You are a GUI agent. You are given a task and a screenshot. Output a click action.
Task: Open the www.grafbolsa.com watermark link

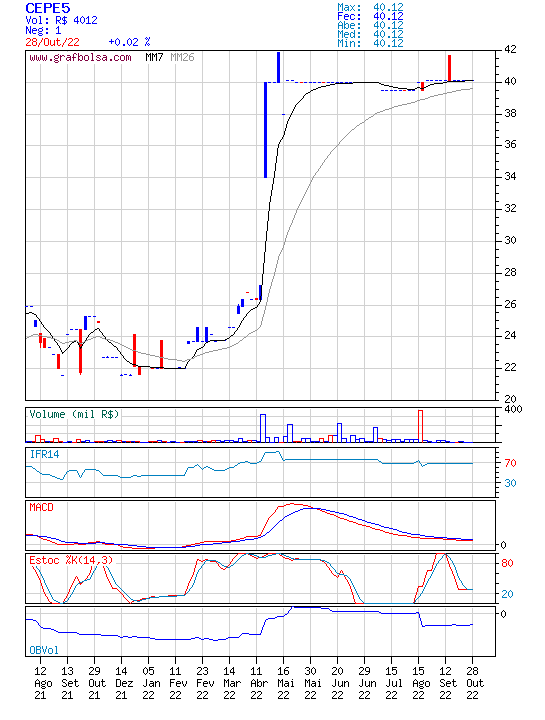point(80,57)
